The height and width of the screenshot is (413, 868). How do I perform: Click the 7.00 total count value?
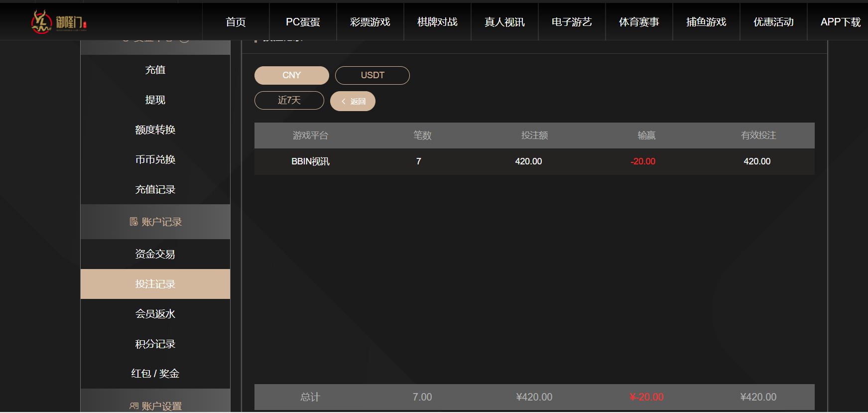click(422, 397)
